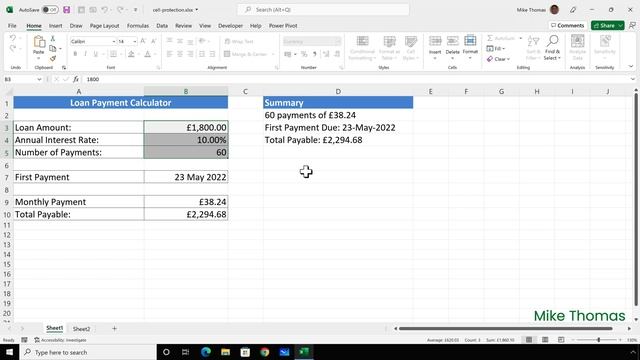Switch to the Page Layout tab
640x360 pixels.
[104, 26]
